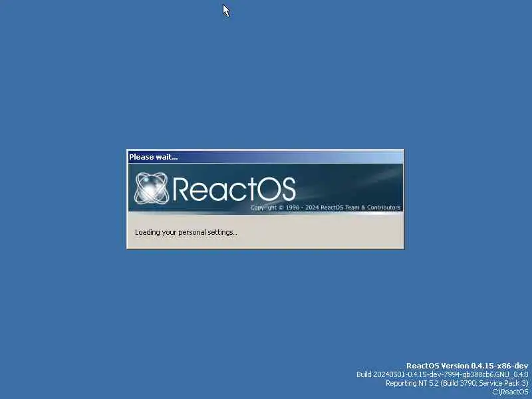Viewport: 532px width, 399px height.
Task: Click the 'Please wait...' dialog title bar
Action: pyautogui.click(x=265, y=157)
